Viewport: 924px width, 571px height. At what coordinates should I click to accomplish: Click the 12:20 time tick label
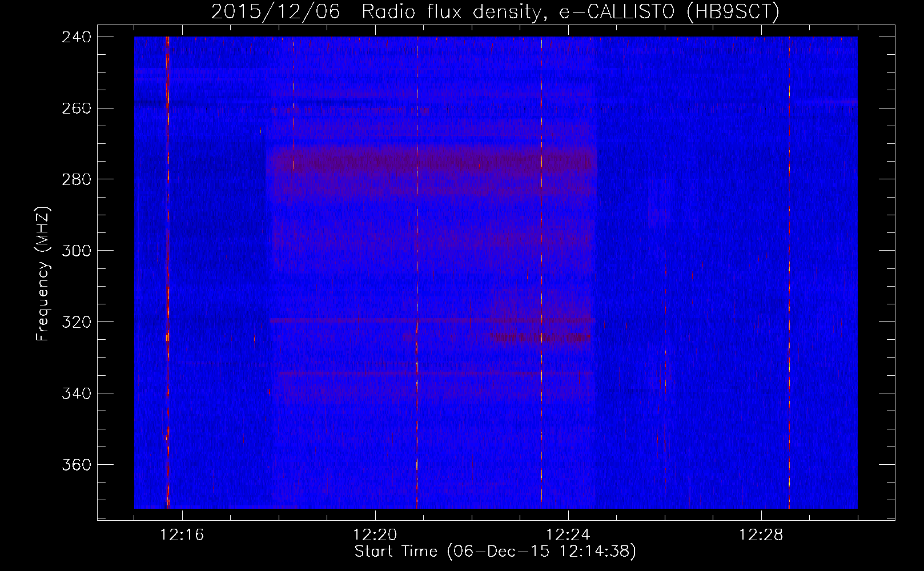click(375, 535)
